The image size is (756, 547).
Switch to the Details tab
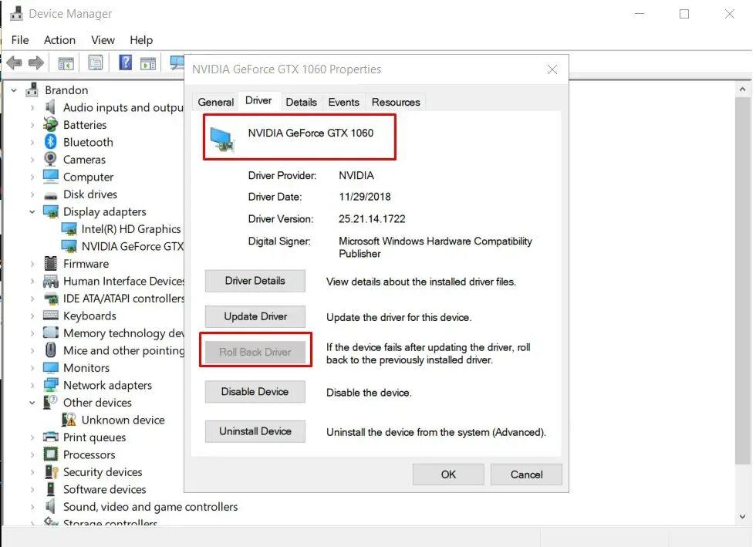point(301,103)
